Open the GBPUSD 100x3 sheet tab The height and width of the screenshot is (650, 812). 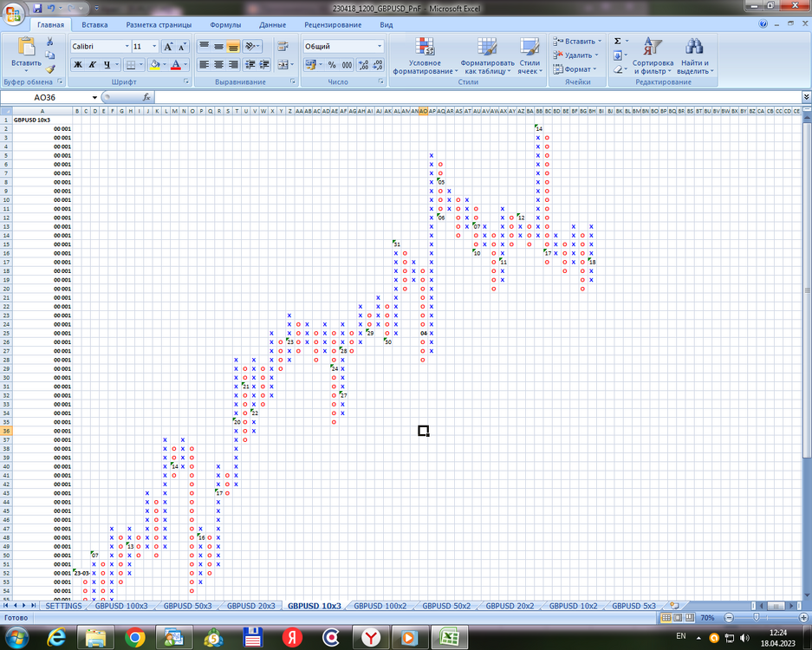(121, 606)
